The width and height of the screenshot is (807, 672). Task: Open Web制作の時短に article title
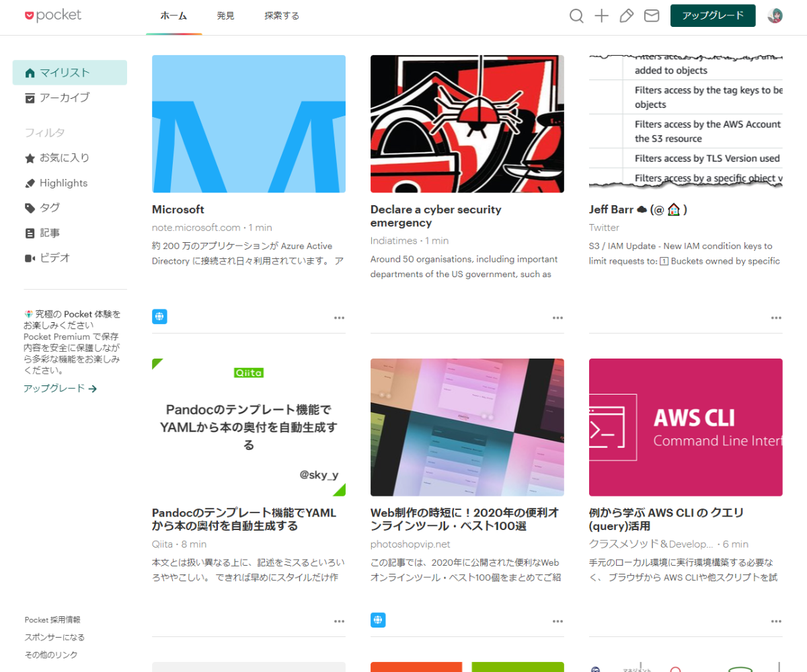[465, 520]
